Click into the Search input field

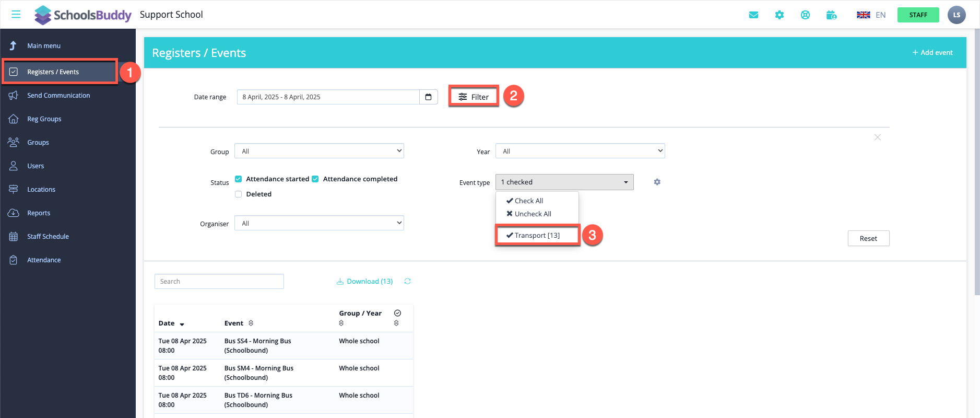(219, 282)
